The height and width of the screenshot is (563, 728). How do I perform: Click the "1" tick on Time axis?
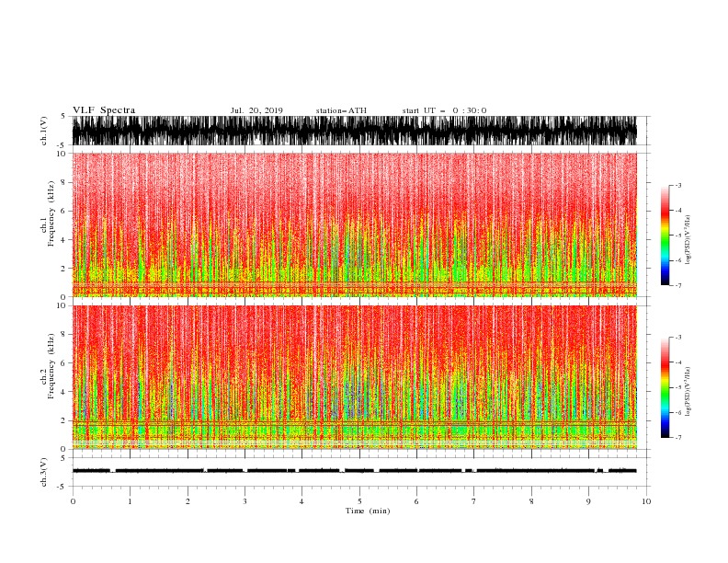(130, 501)
